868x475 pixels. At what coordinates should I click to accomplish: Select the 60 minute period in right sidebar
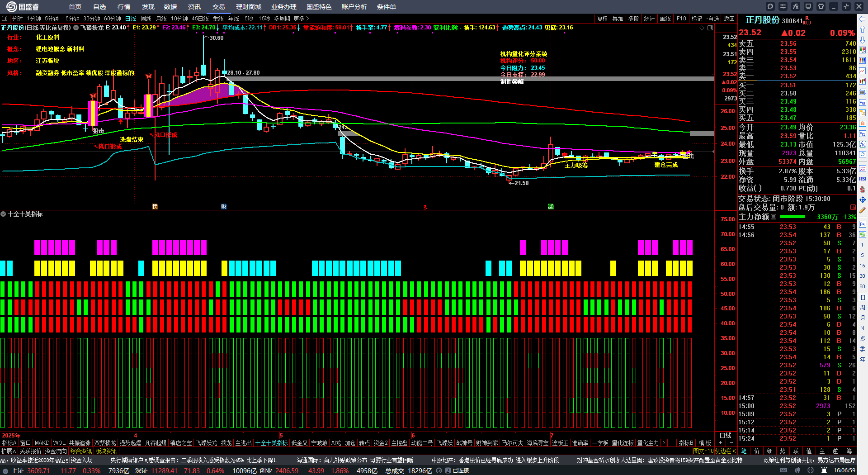pos(863,286)
